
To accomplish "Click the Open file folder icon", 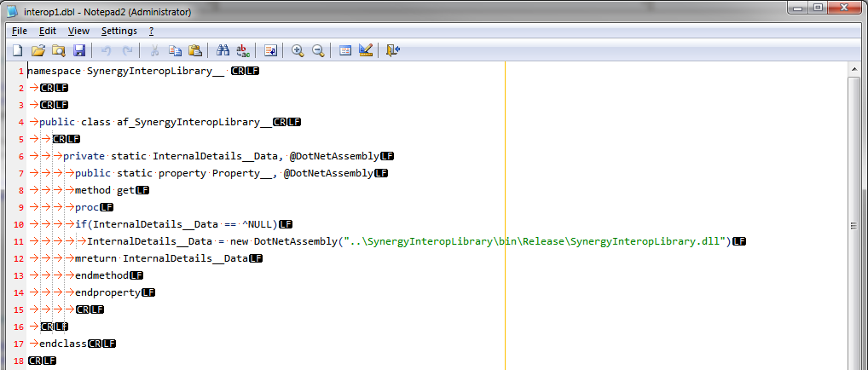I will pyautogui.click(x=38, y=50).
